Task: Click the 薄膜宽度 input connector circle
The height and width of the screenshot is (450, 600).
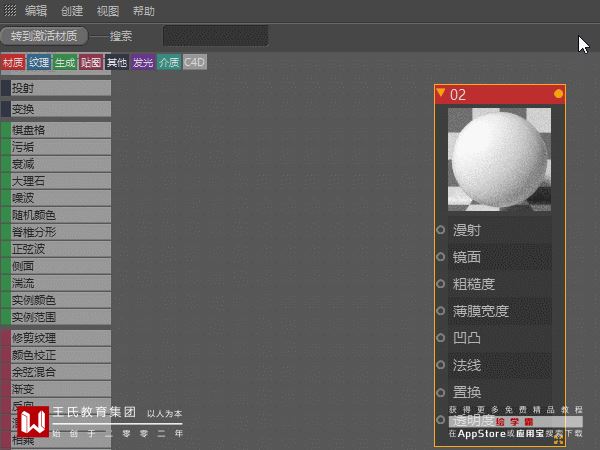Action: pyautogui.click(x=440, y=311)
